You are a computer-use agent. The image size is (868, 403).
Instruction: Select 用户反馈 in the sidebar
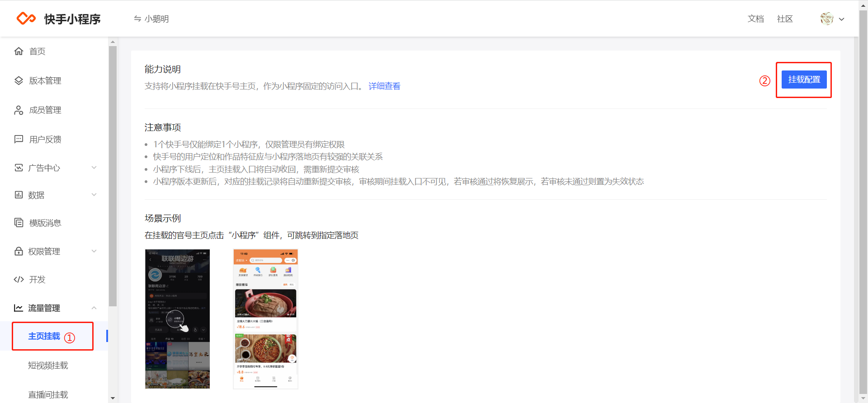pyautogui.click(x=45, y=140)
